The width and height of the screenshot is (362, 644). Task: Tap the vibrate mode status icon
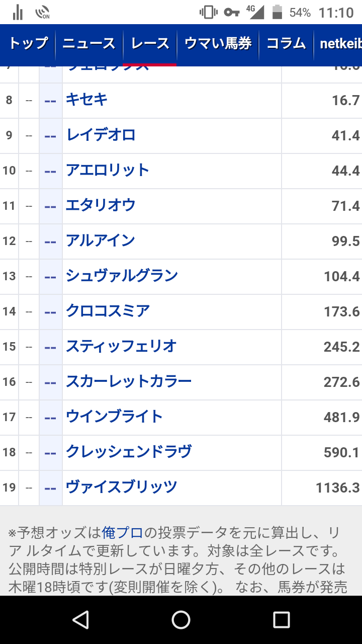click(x=208, y=12)
